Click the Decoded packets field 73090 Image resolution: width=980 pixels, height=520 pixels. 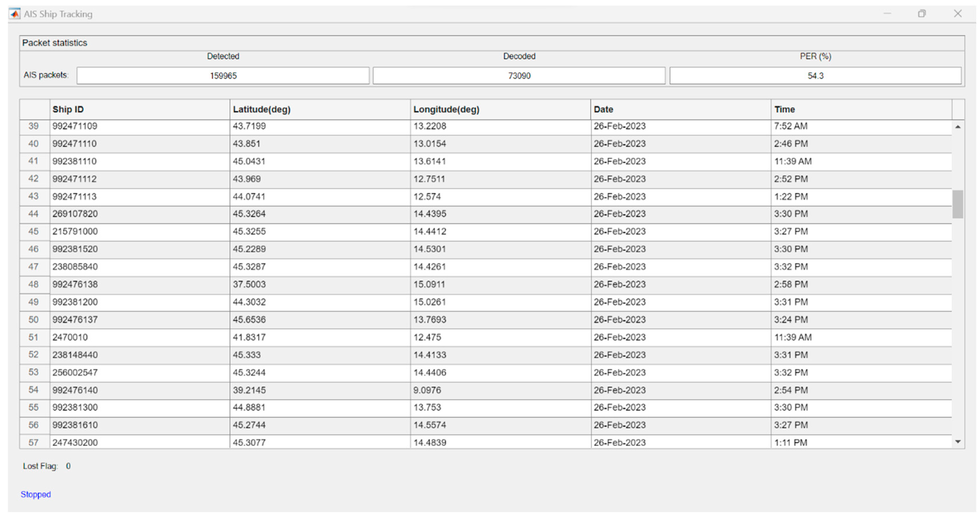click(519, 75)
